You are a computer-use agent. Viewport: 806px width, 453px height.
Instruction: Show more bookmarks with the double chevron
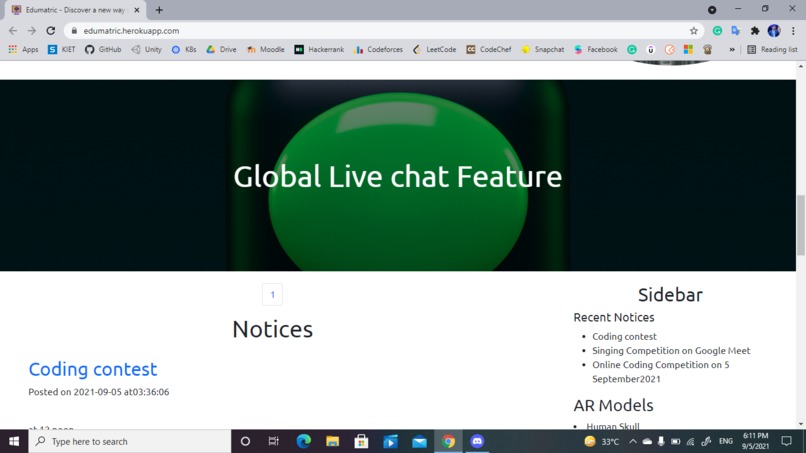tap(732, 49)
